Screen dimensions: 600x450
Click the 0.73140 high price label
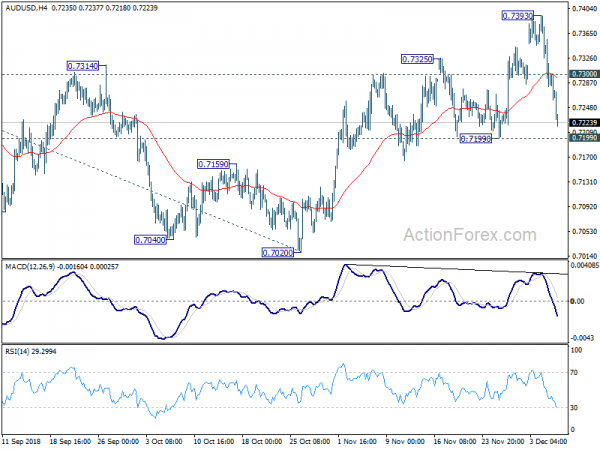[x=86, y=65]
